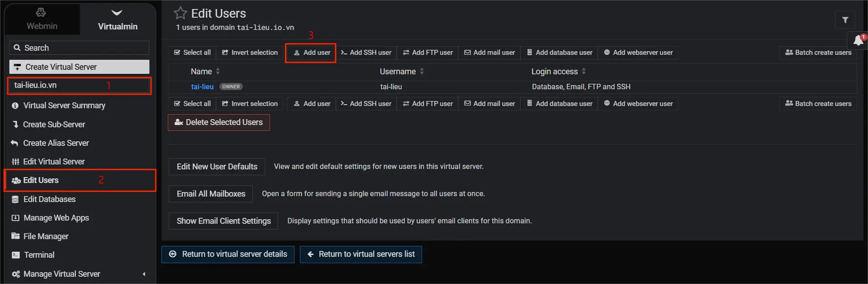Open the notifications bell icon
Viewport: 868px width, 284px height.
click(x=858, y=41)
